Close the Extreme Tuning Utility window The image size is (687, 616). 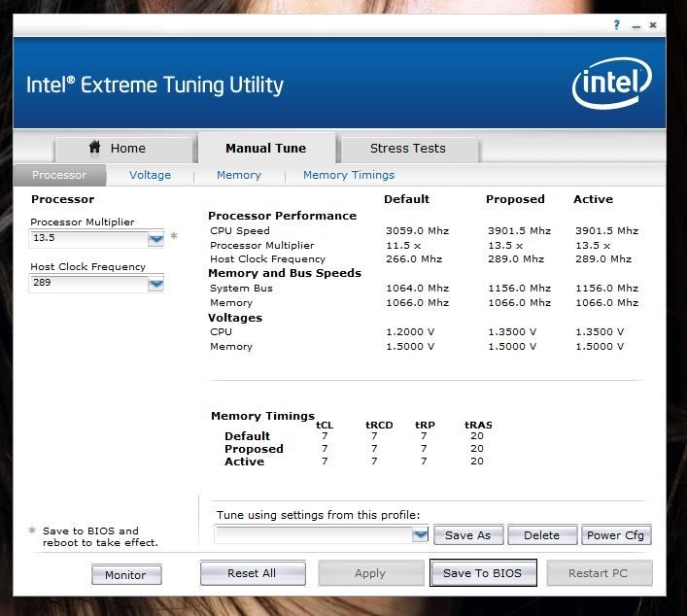(x=653, y=25)
